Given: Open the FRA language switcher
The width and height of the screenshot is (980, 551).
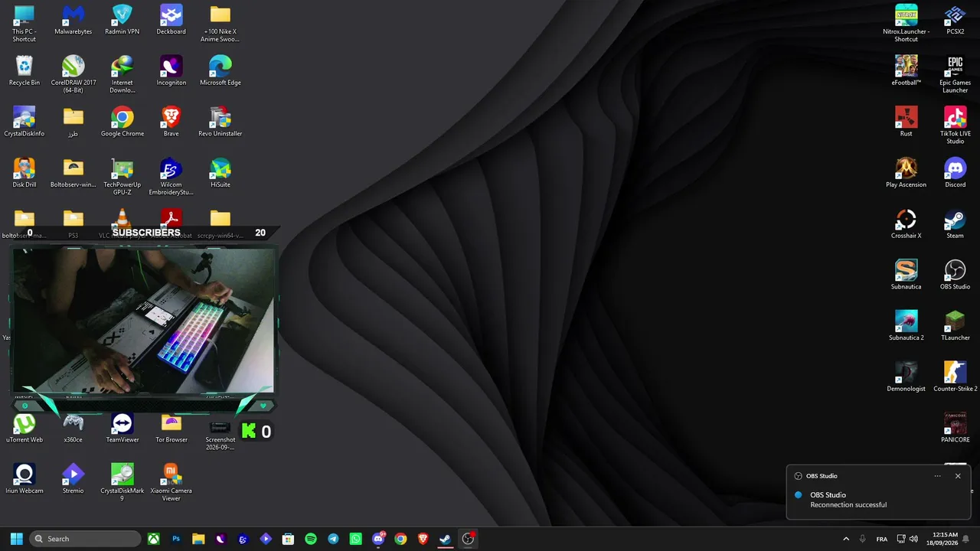Looking at the screenshot, I should (882, 539).
